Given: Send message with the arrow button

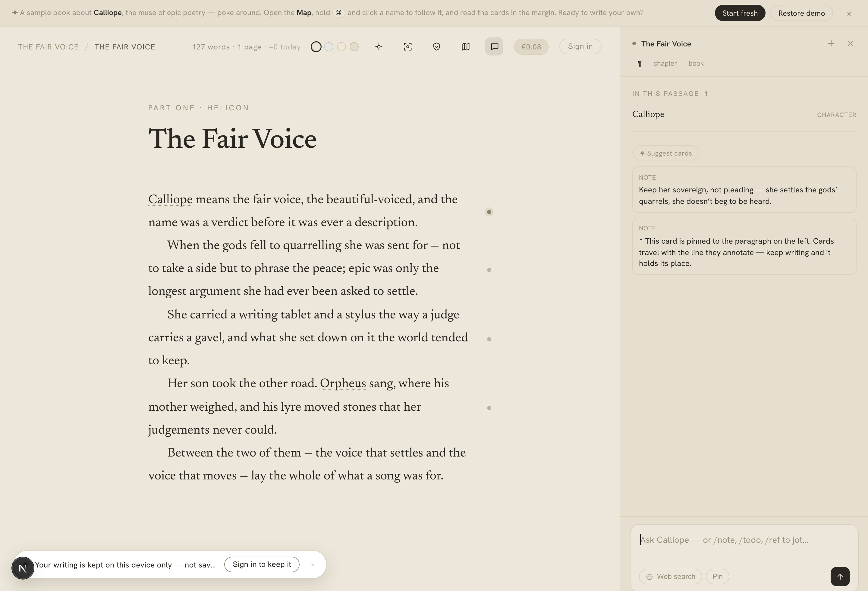Looking at the screenshot, I should coord(840,577).
